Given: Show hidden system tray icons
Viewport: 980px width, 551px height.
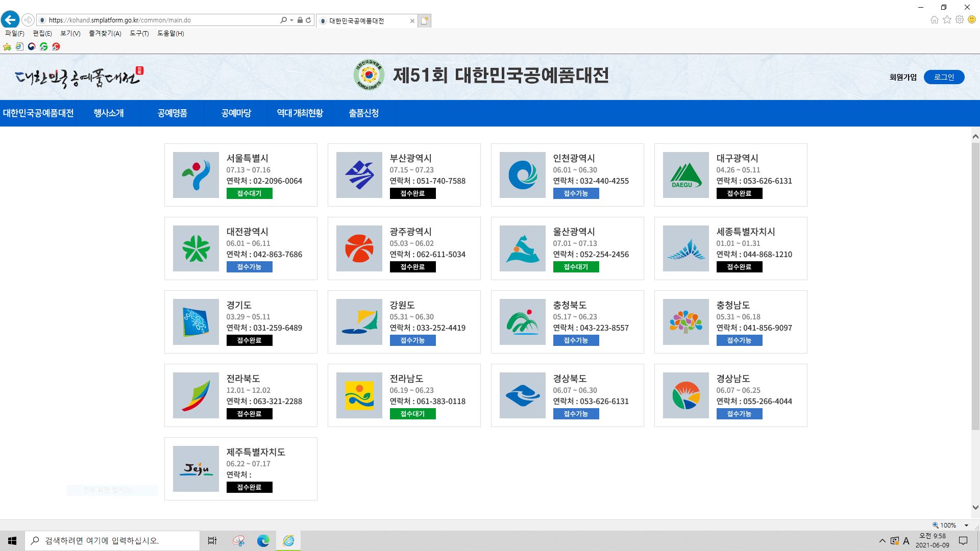Looking at the screenshot, I should [x=883, y=541].
